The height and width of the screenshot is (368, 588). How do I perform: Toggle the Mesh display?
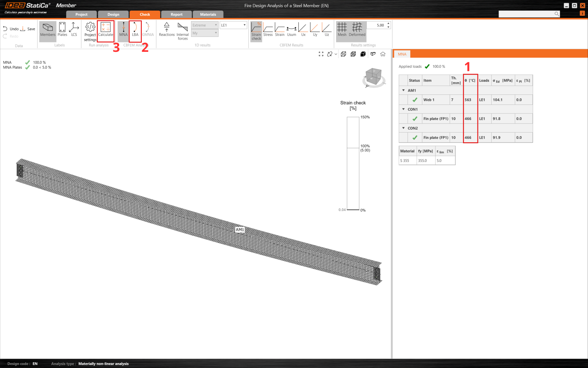(342, 30)
